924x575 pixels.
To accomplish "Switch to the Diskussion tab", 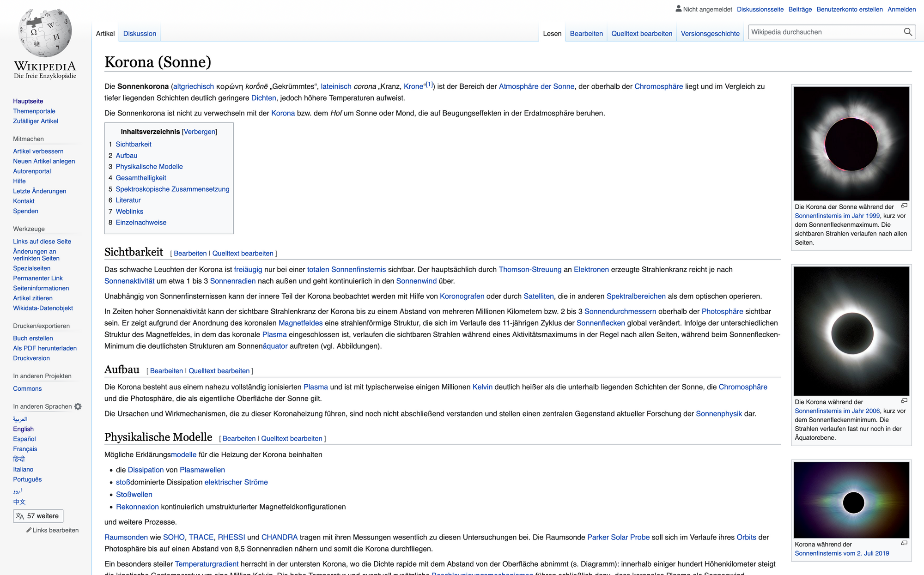I will 140,33.
